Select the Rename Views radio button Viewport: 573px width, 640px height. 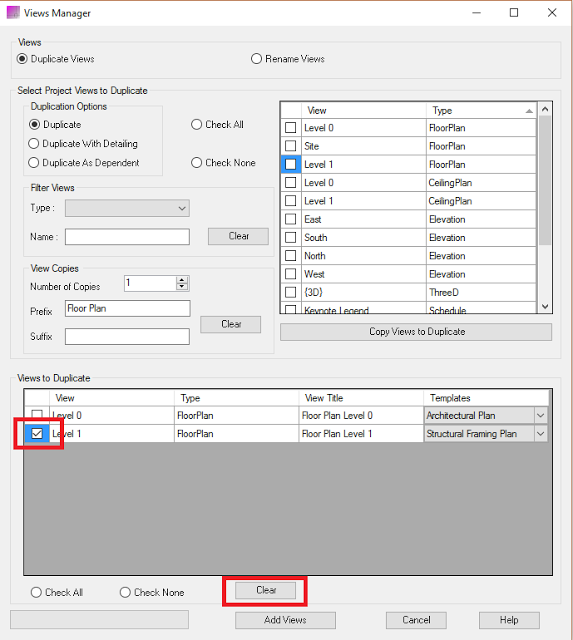click(256, 59)
